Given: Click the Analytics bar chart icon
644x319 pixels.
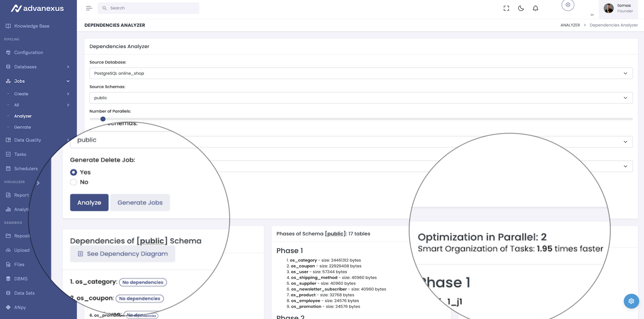Looking at the screenshot, I should pyautogui.click(x=8, y=209).
